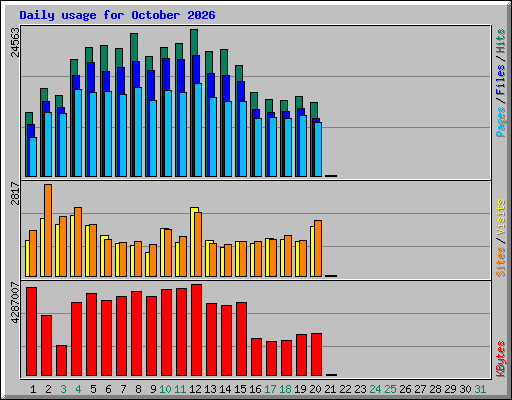
Task: Click day label 26 on the x-axis
Action: click(x=405, y=389)
